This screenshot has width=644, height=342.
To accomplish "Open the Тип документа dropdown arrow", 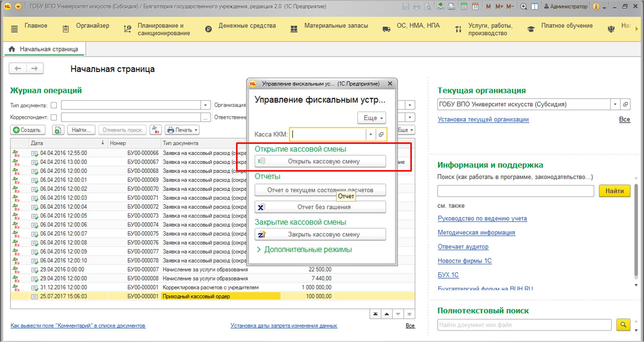I will tap(205, 105).
